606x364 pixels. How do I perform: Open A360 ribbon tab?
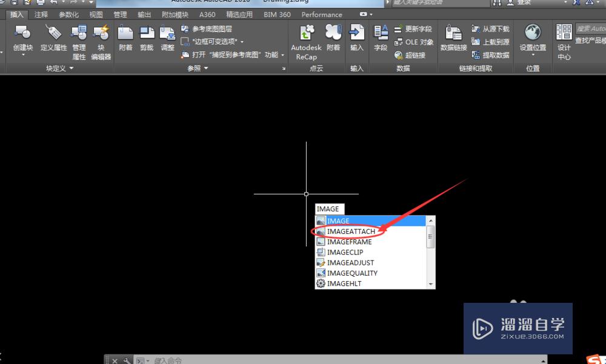point(207,15)
